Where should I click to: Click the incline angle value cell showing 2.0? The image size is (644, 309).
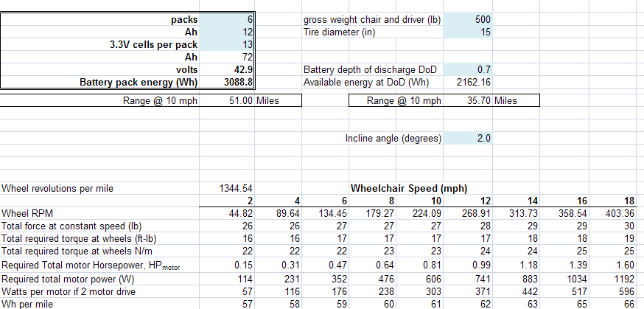click(468, 138)
